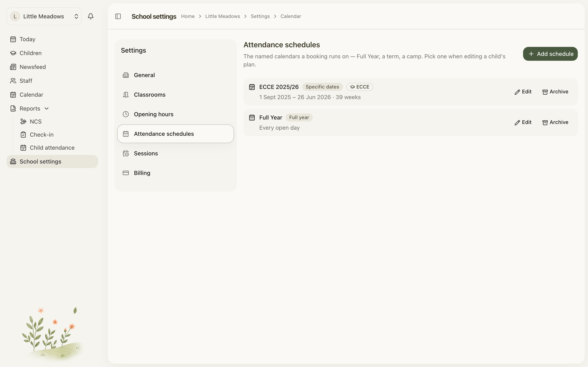Screen dimensions: 588x367
Task: Click Add schedule button
Action: pos(550,54)
